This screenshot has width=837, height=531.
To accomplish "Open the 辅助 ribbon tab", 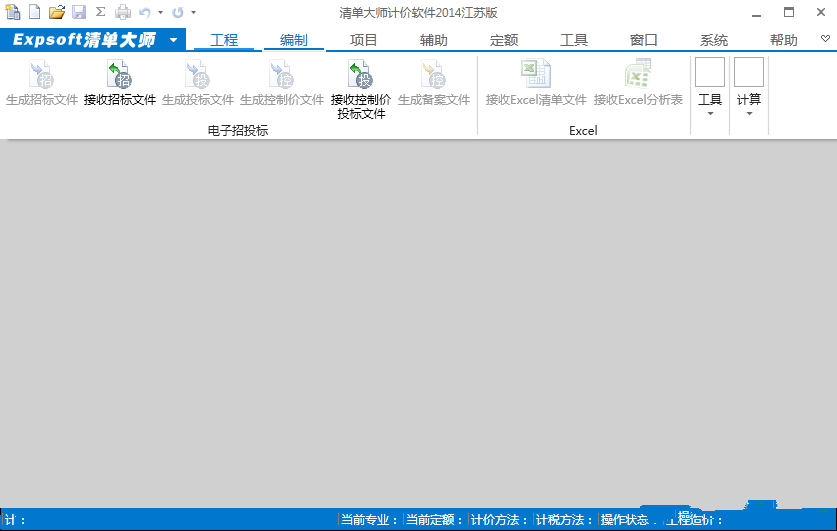I will pos(433,40).
